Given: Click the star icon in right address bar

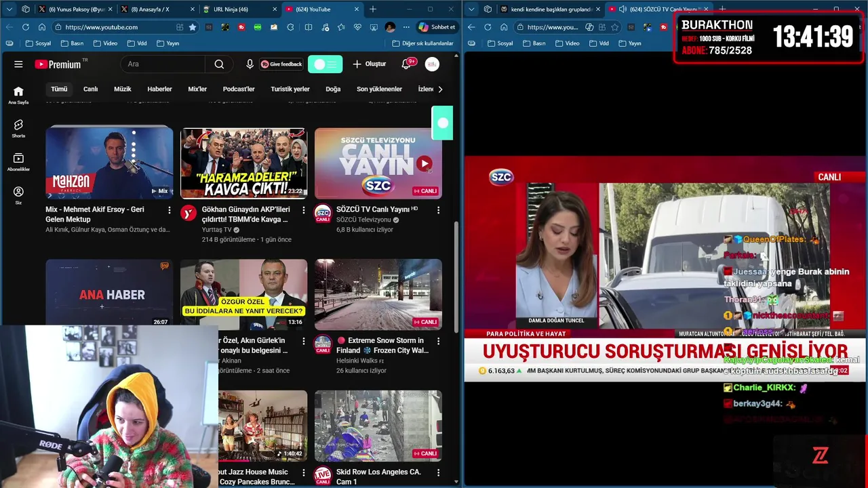Looking at the screenshot, I should coord(614,27).
